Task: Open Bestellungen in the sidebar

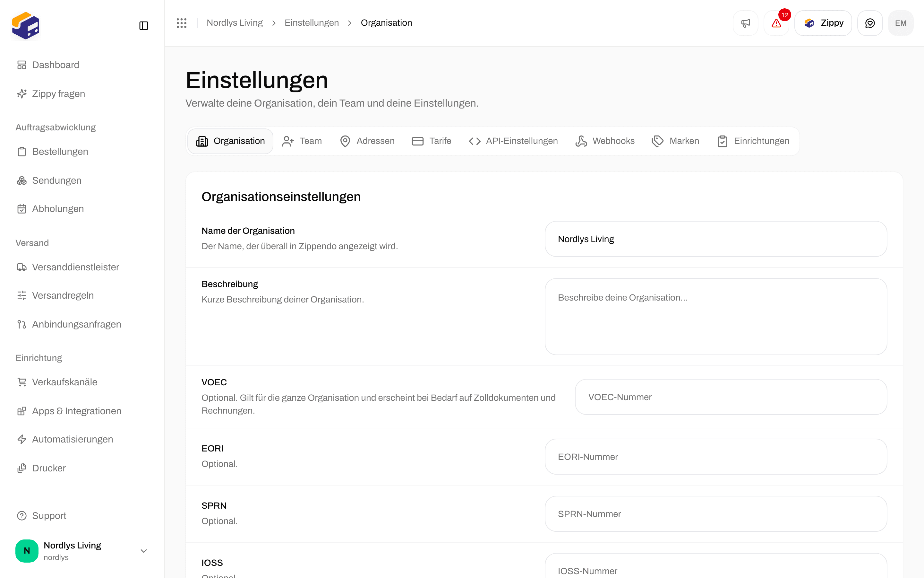Action: [82, 152]
